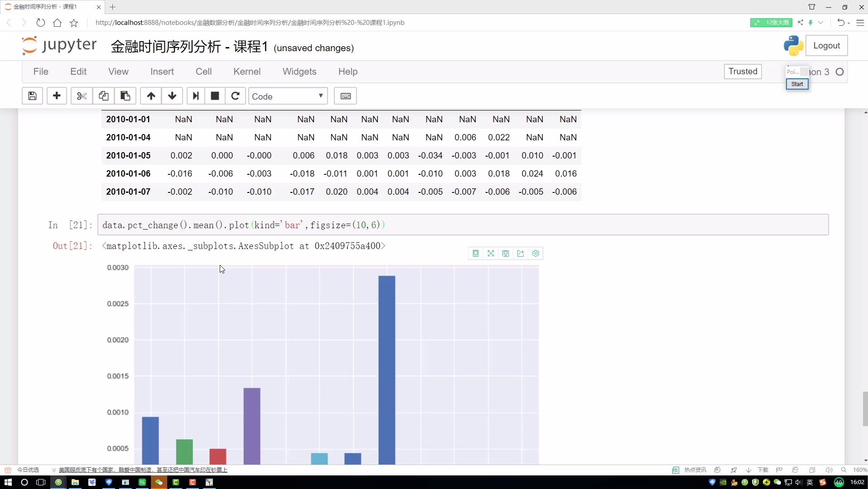Viewport: 868px width, 489px height.
Task: Interrupt the kernel with the stop icon
Action: 215,96
